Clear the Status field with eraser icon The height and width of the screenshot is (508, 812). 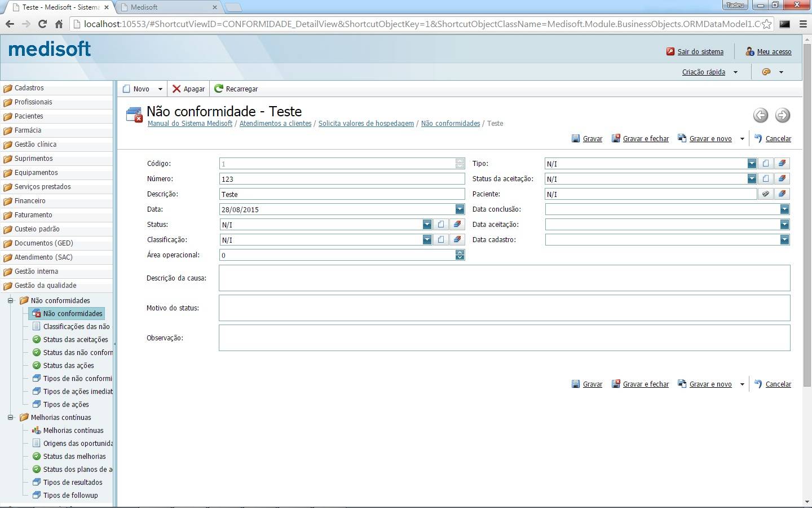tap(457, 225)
